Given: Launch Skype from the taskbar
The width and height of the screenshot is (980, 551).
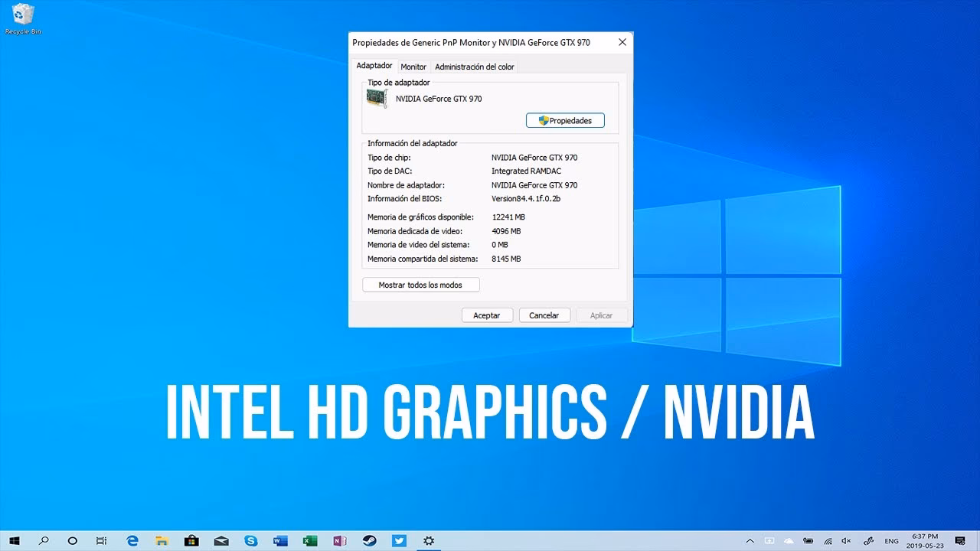Looking at the screenshot, I should (251, 540).
